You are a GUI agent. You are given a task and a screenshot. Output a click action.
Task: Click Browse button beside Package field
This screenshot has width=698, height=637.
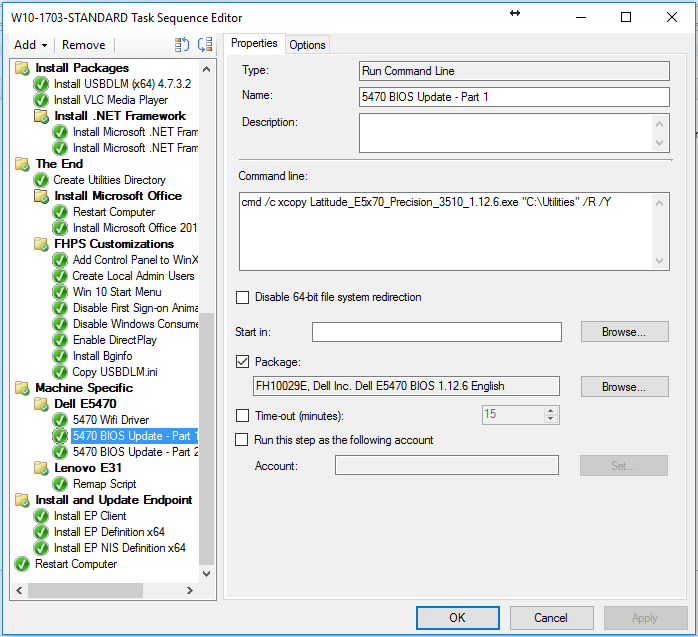[x=624, y=387]
